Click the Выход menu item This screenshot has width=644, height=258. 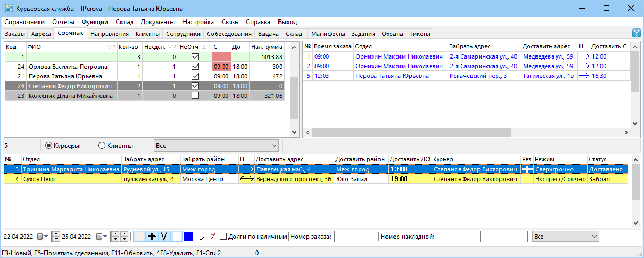point(288,22)
